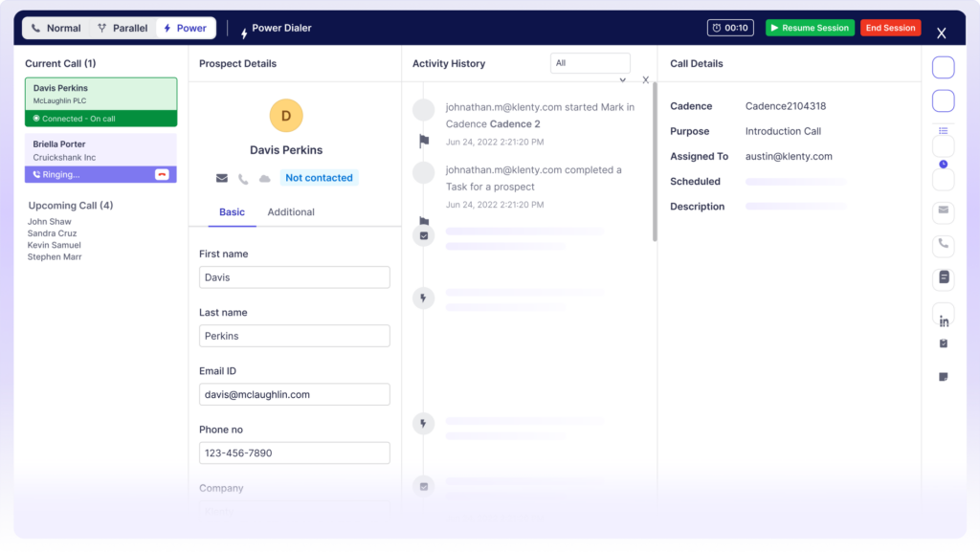
Task: Open the Activity History All filter dropdown
Action: 590,63
